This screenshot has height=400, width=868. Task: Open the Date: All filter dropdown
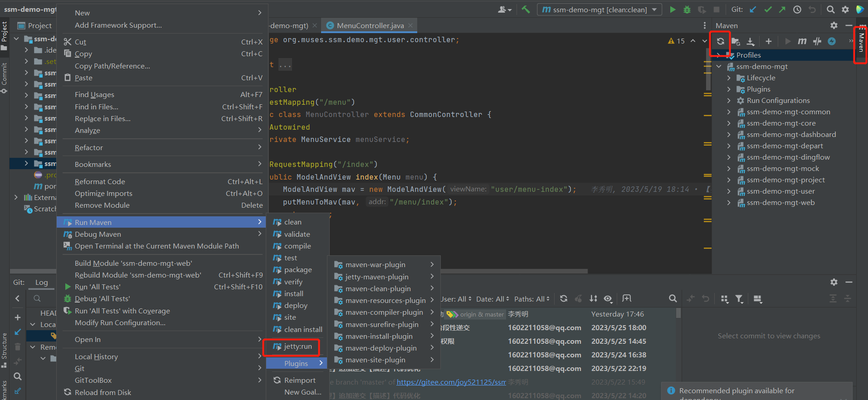(493, 299)
